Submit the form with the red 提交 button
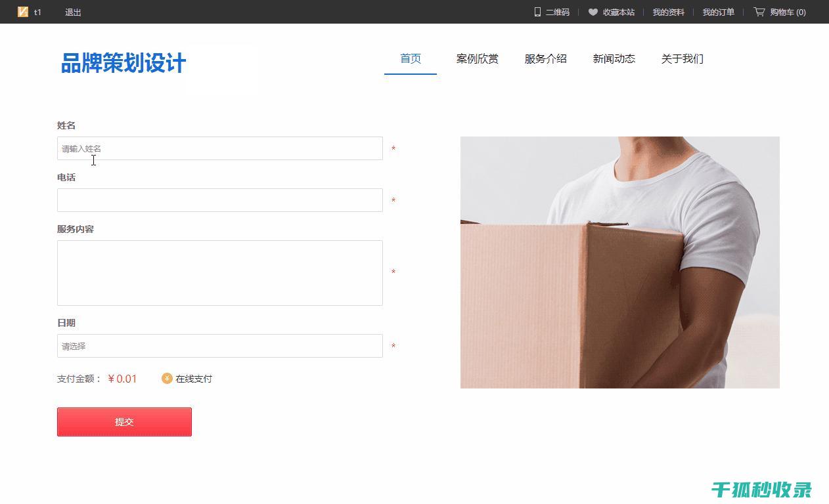The height and width of the screenshot is (504, 829). 124,422
